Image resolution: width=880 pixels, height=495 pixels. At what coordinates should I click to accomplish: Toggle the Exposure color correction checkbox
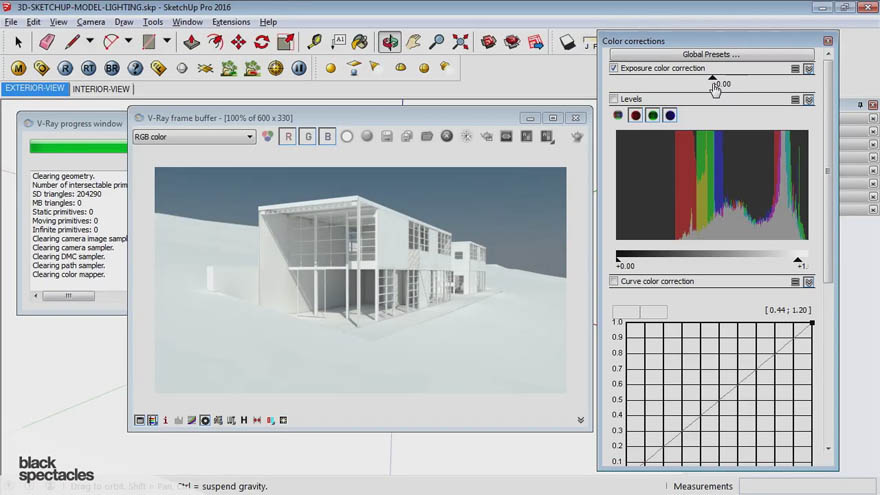[x=614, y=68]
